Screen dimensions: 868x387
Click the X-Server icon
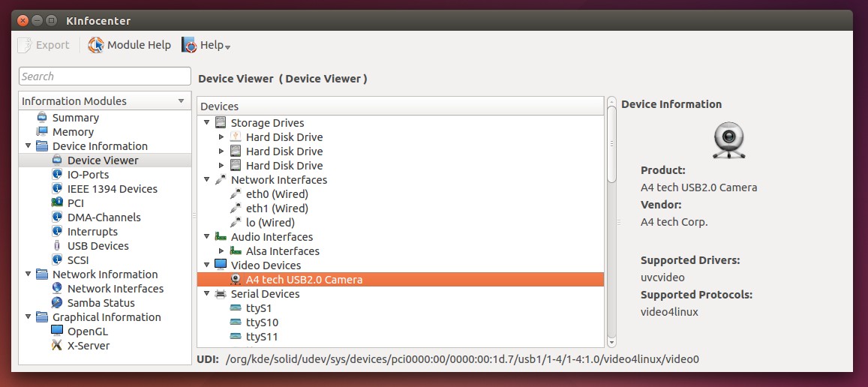(x=57, y=346)
